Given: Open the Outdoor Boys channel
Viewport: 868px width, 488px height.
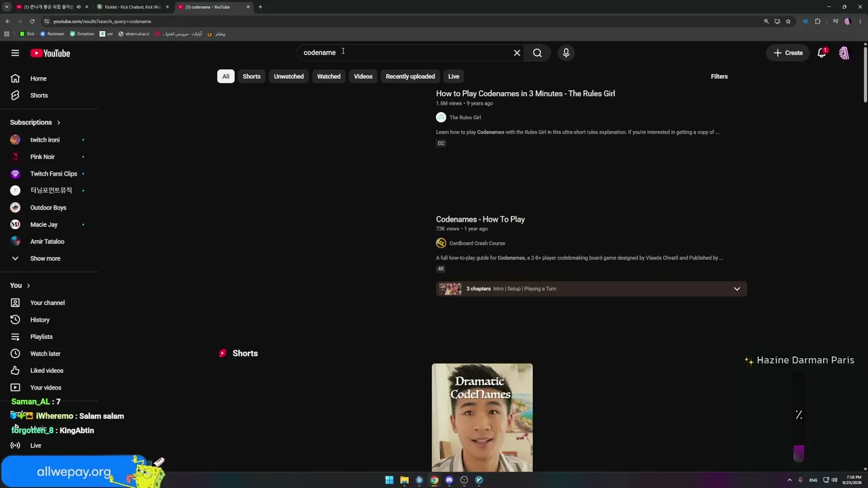Looking at the screenshot, I should point(49,207).
